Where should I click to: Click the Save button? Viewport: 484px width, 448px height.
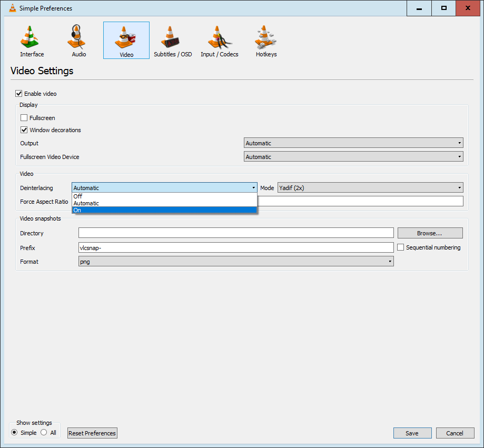point(412,433)
